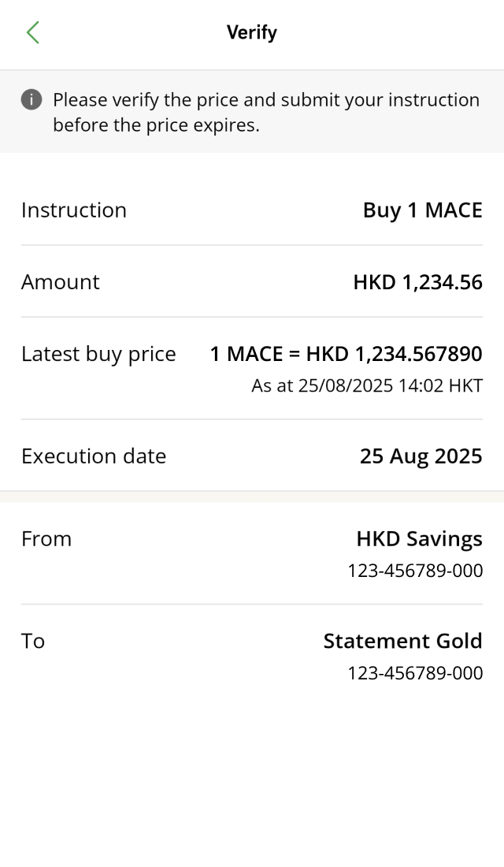The image size is (504, 867).
Task: Tap the account number under Statement Gold
Action: click(x=415, y=673)
